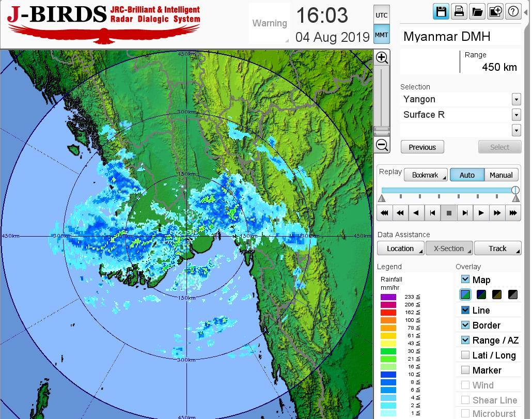Open the Location data assistance menu
Viewport: 532px width, 419px height.
401,249
